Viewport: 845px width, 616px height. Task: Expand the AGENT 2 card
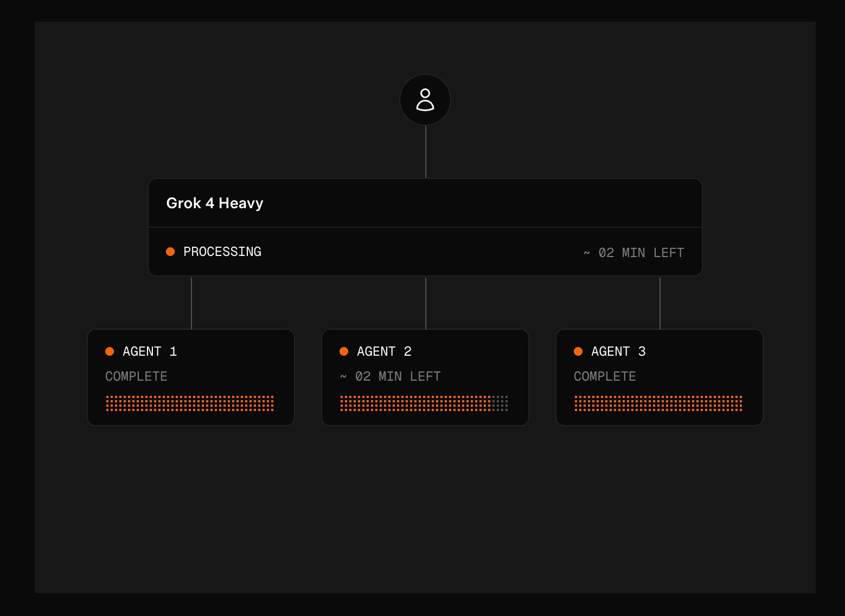click(425, 377)
